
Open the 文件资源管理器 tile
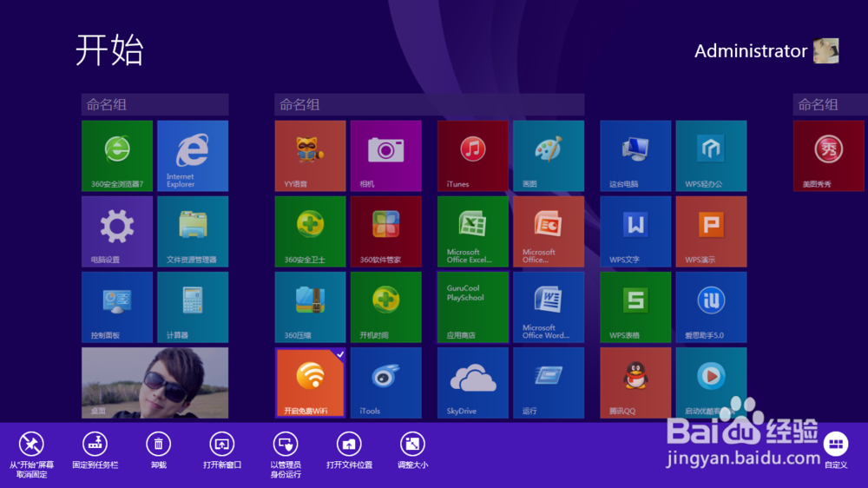pyautogui.click(x=193, y=232)
